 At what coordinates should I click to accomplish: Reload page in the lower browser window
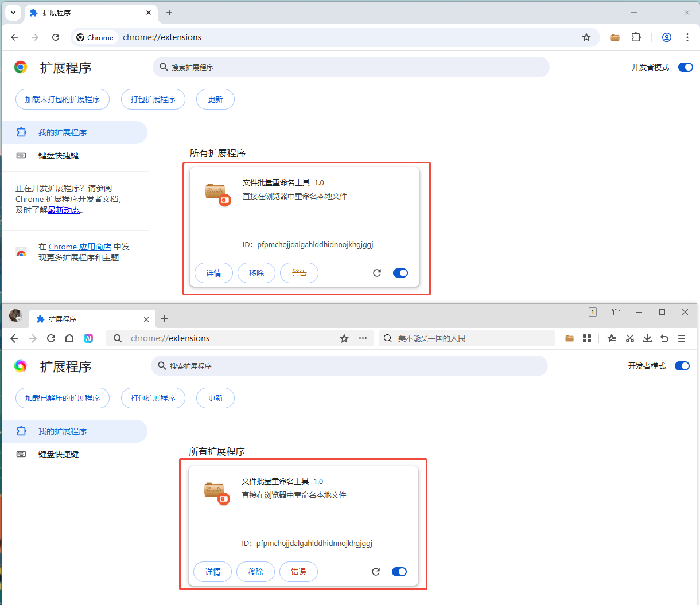coord(51,338)
